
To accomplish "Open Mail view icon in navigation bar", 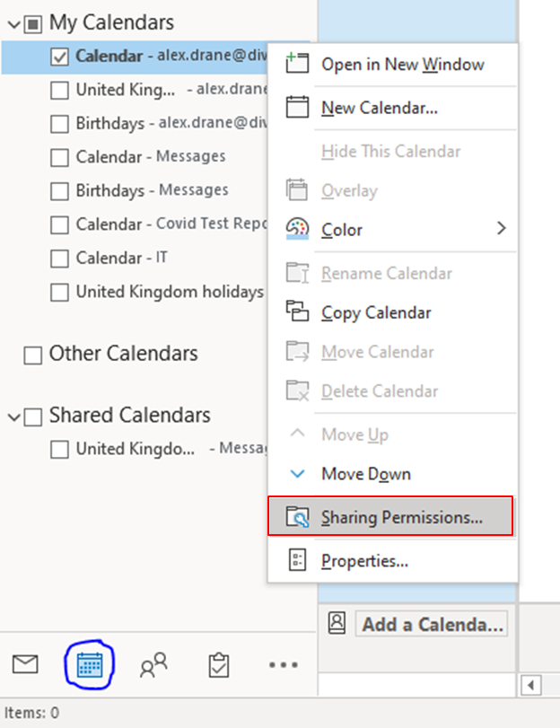I will point(25,664).
